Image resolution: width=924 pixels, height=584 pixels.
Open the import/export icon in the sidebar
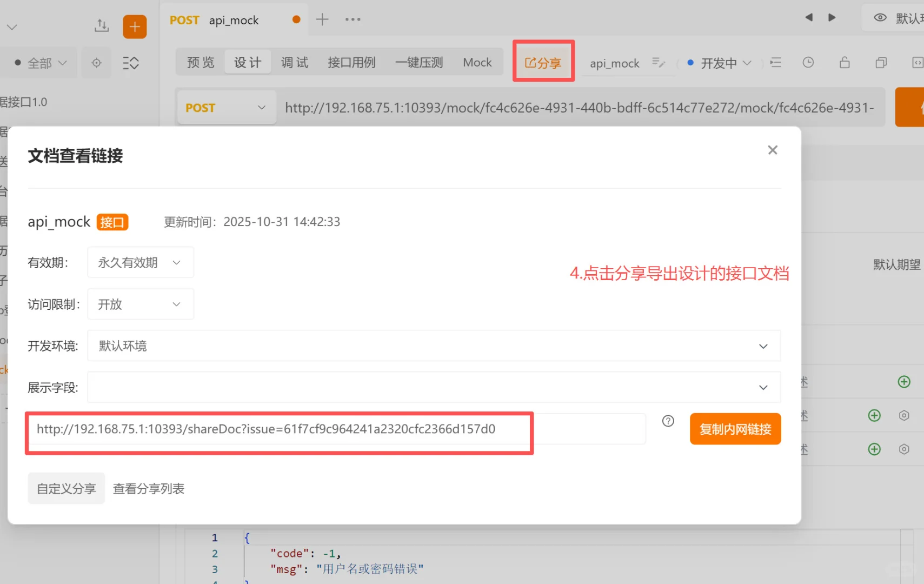pos(101,25)
